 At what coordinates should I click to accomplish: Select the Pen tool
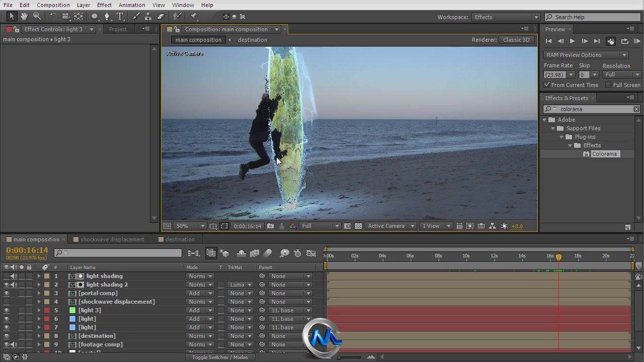coord(107,17)
